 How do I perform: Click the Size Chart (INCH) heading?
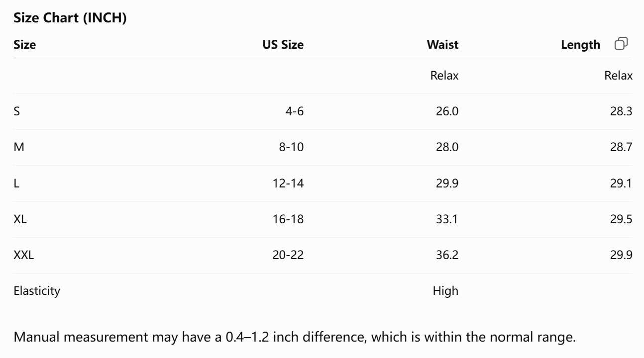(x=70, y=18)
